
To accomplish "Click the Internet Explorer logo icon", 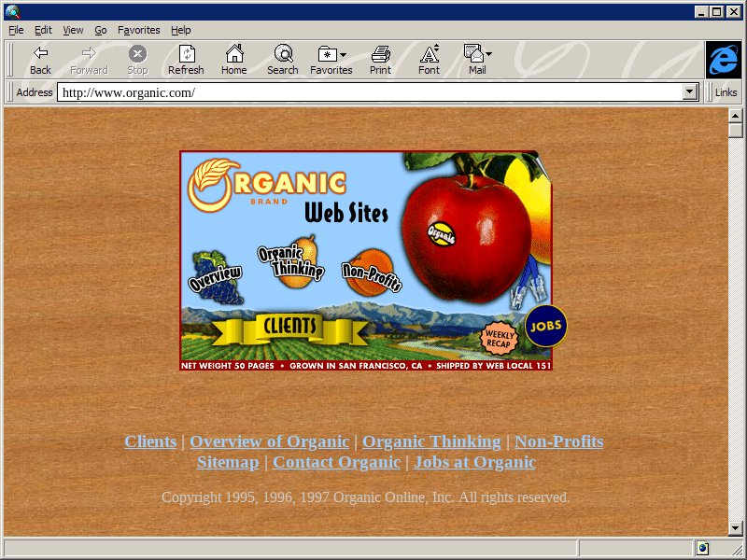I will [723, 60].
